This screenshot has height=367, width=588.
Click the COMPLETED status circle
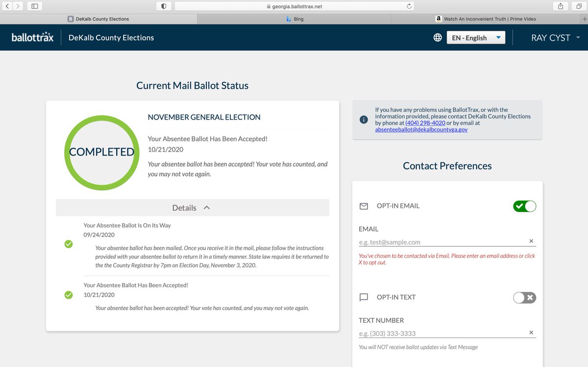pyautogui.click(x=101, y=152)
